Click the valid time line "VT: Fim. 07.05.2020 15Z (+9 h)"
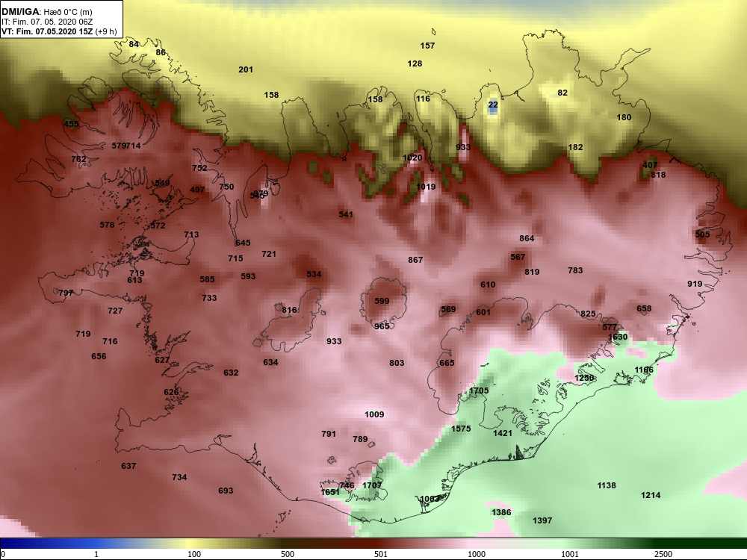Viewport: 747px width, 560px height. pyautogui.click(x=58, y=31)
